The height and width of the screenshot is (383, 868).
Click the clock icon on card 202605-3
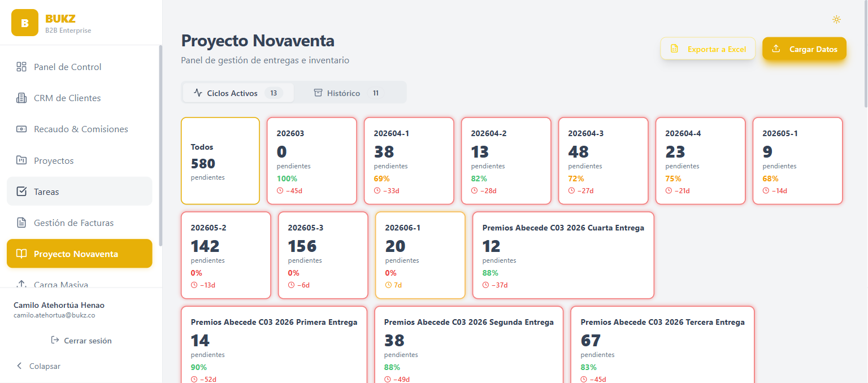(x=291, y=285)
